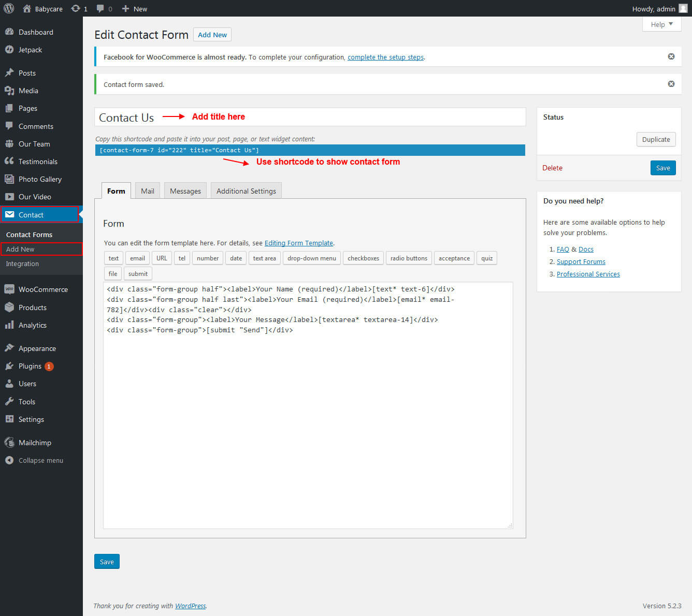Open the Editing Form Template link

click(299, 243)
